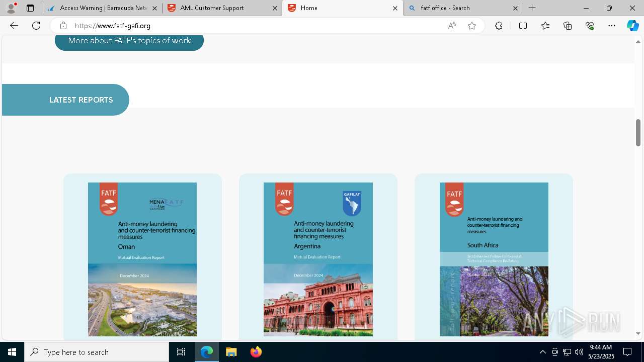Viewport: 644px width, 362px height.
Task: Open the Extensions puzzle icon
Action: 499,26
